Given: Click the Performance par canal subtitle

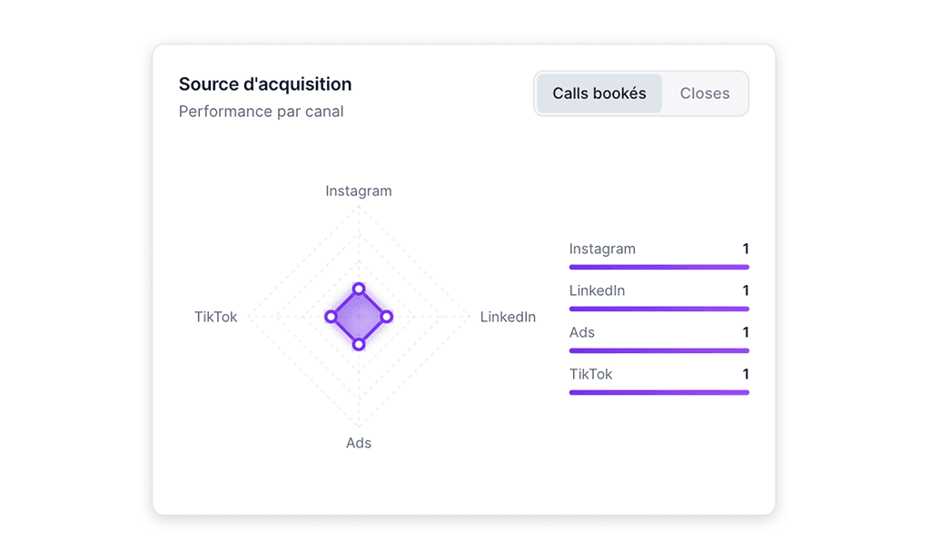Looking at the screenshot, I should pyautogui.click(x=262, y=111).
